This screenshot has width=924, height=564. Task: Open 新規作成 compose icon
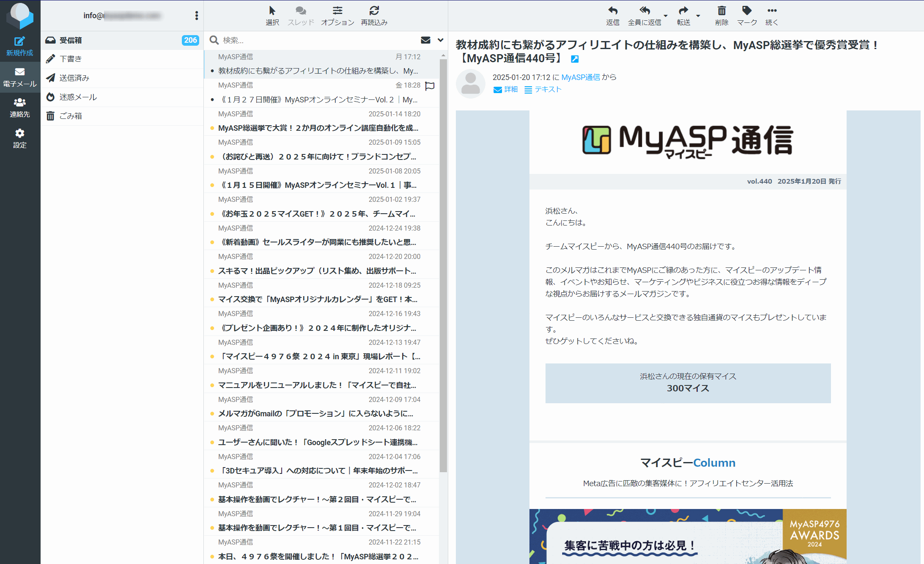[x=20, y=46]
